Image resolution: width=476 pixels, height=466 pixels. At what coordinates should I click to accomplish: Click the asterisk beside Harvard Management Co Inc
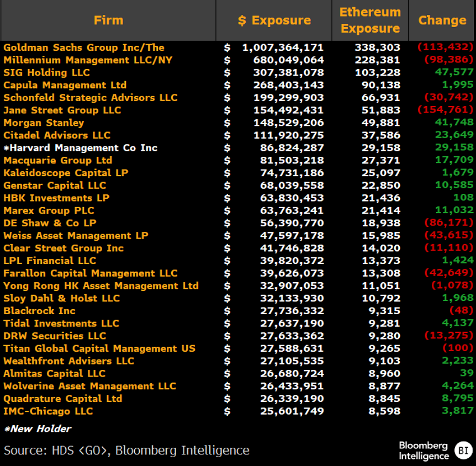pyautogui.click(x=6, y=147)
